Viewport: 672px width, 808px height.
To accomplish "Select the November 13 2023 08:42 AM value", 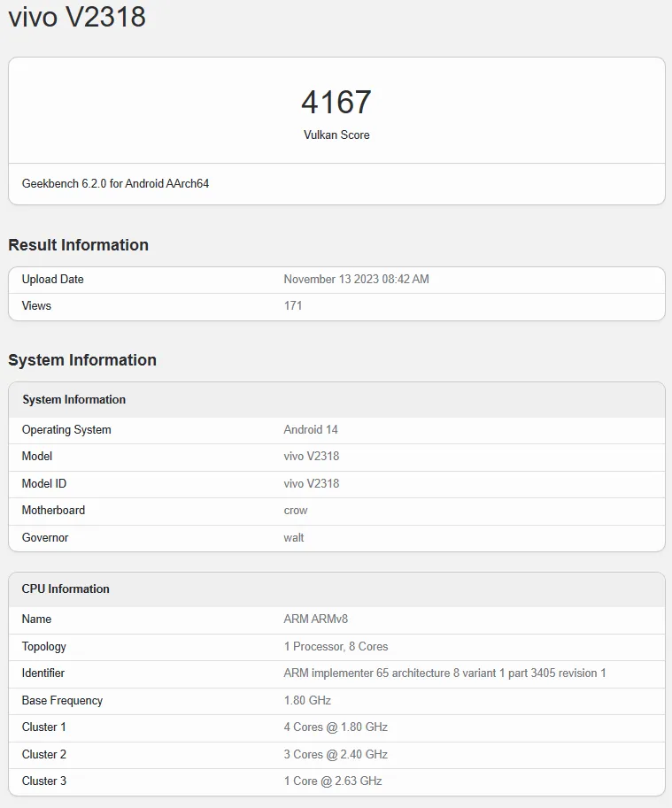I will coord(356,280).
